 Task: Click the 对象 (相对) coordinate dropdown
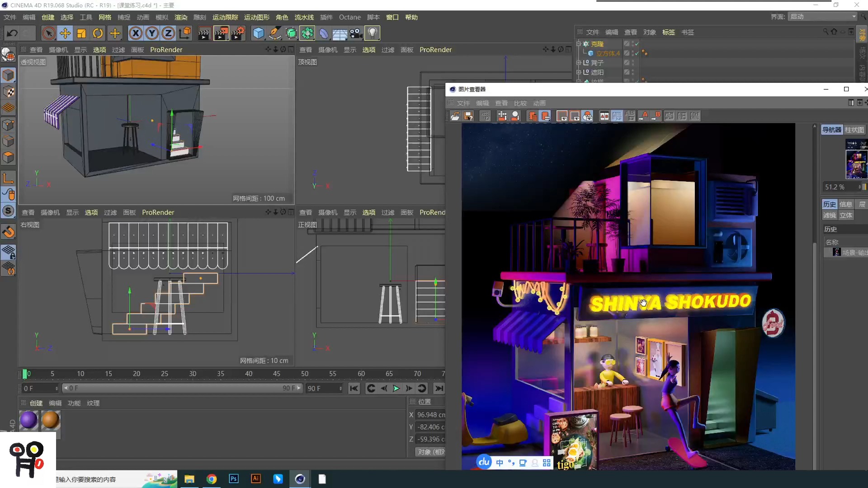[431, 452]
